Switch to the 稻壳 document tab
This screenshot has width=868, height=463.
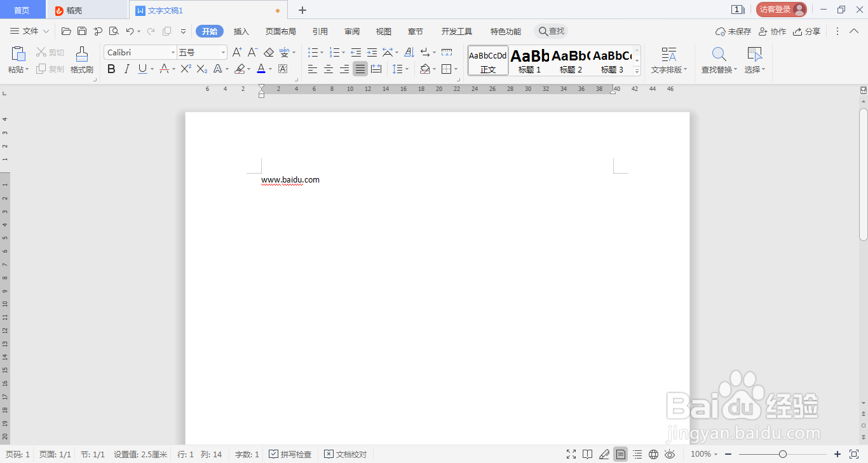pos(87,10)
